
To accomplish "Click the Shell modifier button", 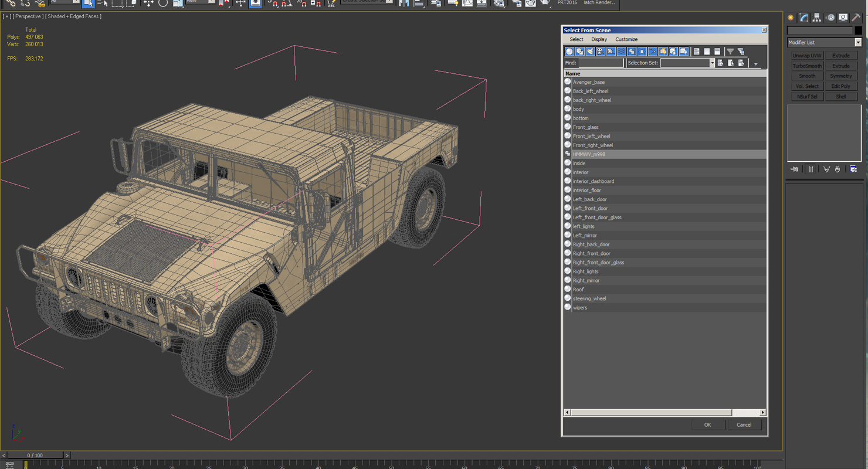I will click(x=841, y=97).
